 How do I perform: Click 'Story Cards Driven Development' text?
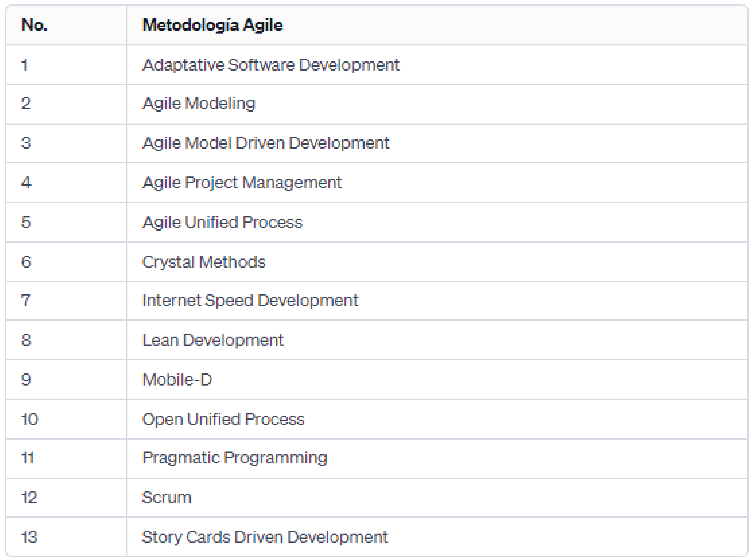coord(265,537)
